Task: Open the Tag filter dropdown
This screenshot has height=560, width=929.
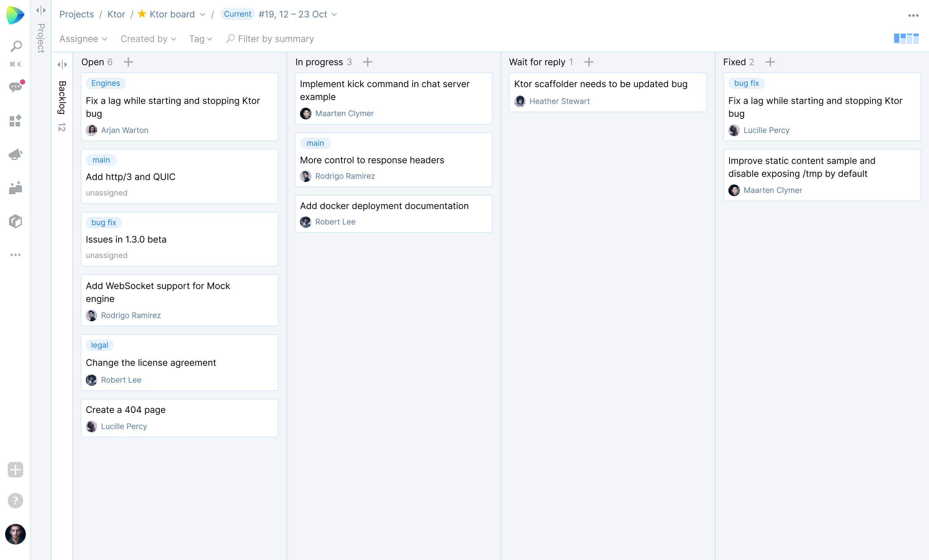Action: pos(201,39)
